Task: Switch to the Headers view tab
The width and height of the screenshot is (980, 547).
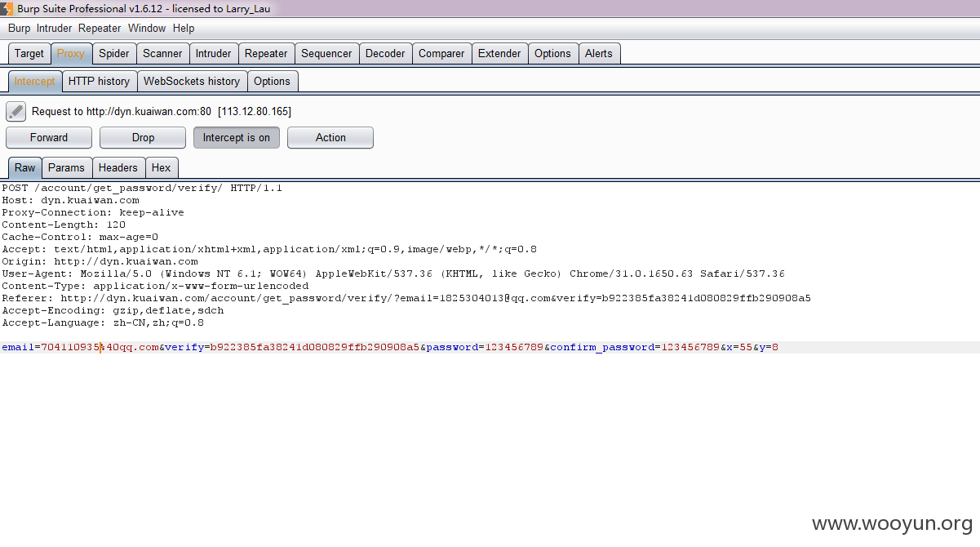Action: tap(118, 168)
